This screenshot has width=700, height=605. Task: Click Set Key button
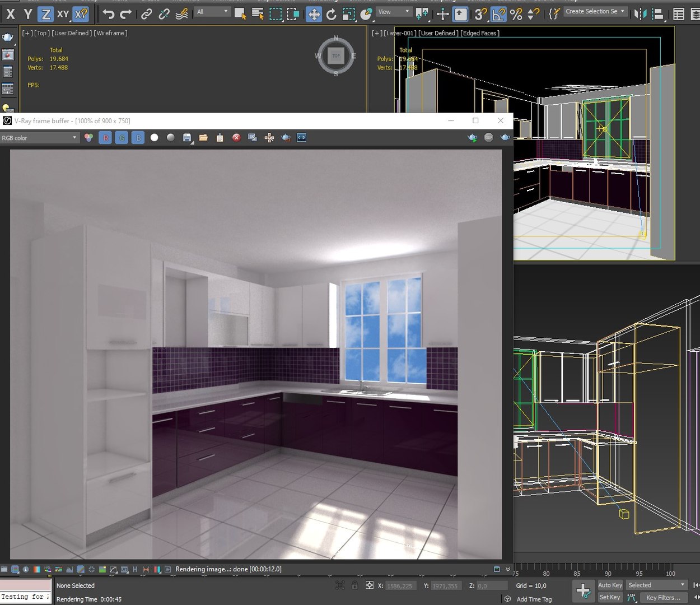click(x=610, y=597)
